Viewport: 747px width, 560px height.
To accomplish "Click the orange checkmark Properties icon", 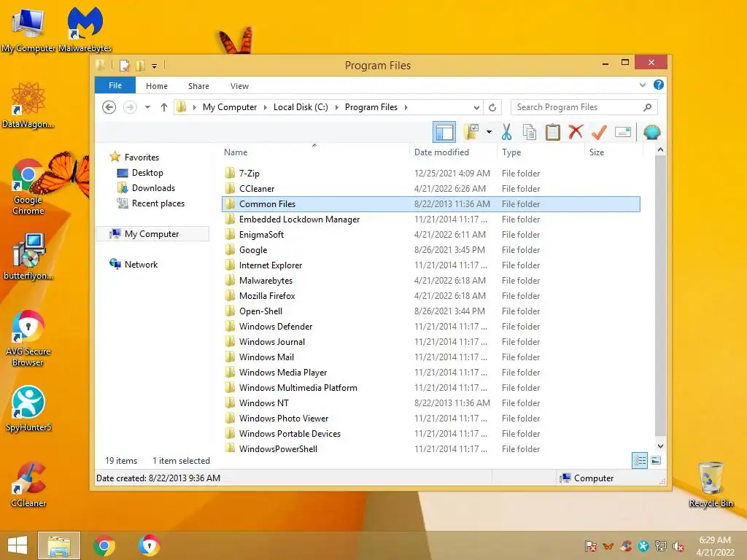I will point(599,132).
